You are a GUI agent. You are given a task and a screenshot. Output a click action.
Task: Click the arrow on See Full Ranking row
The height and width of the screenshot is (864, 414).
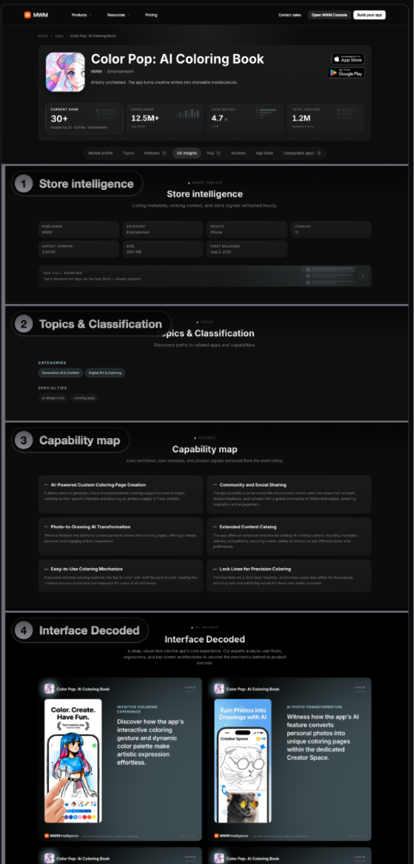[x=362, y=276]
